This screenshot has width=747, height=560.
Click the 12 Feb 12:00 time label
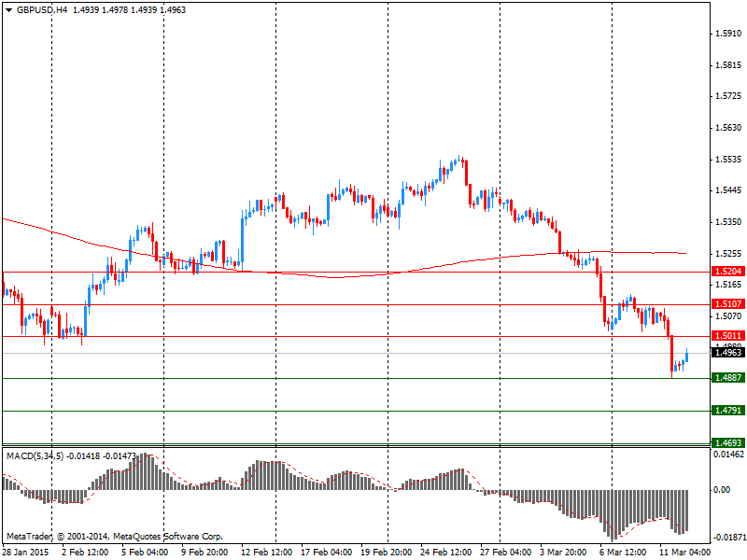coord(266,553)
